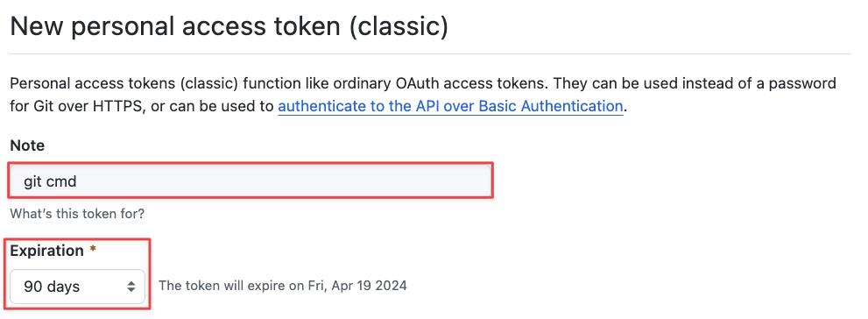The image size is (868, 319).
Task: Click the 'for Git over HTTPS' text in description
Action: click(x=76, y=106)
